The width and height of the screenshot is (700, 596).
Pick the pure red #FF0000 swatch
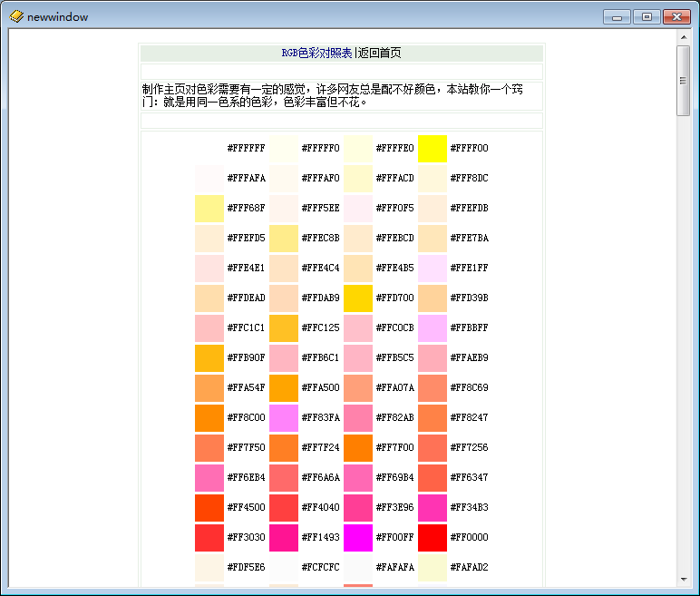[433, 538]
